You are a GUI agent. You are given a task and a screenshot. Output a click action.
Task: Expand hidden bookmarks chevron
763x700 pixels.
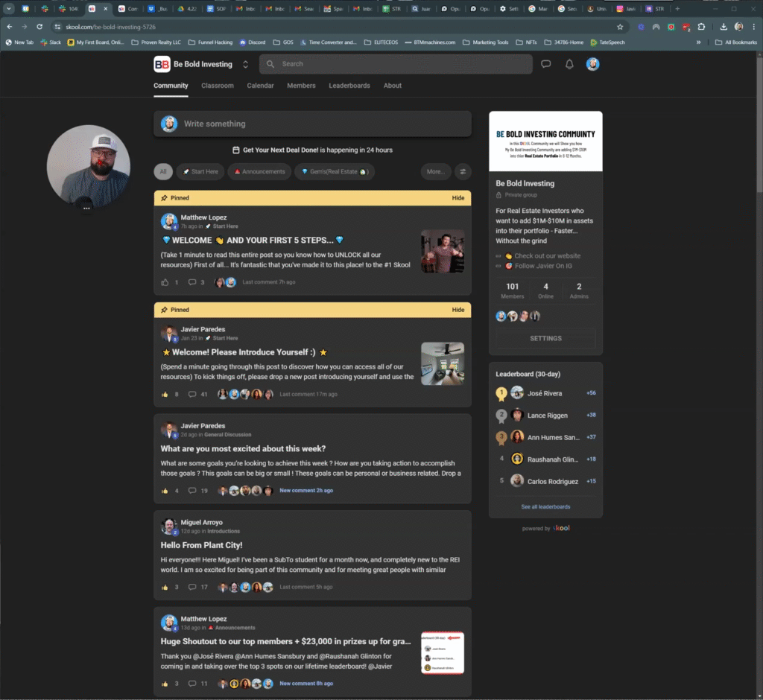tap(698, 42)
